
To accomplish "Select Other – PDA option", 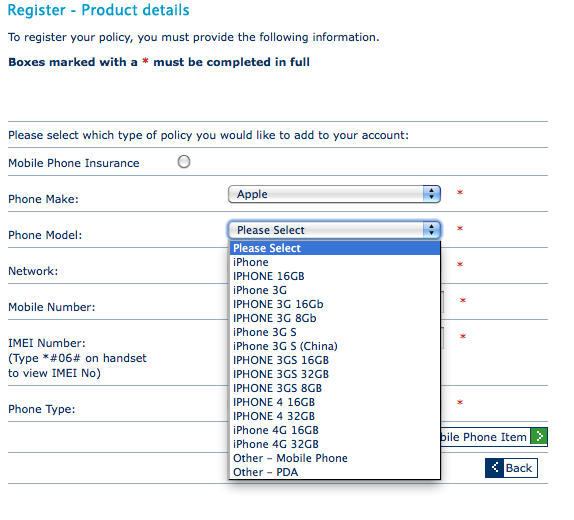I will point(335,472).
